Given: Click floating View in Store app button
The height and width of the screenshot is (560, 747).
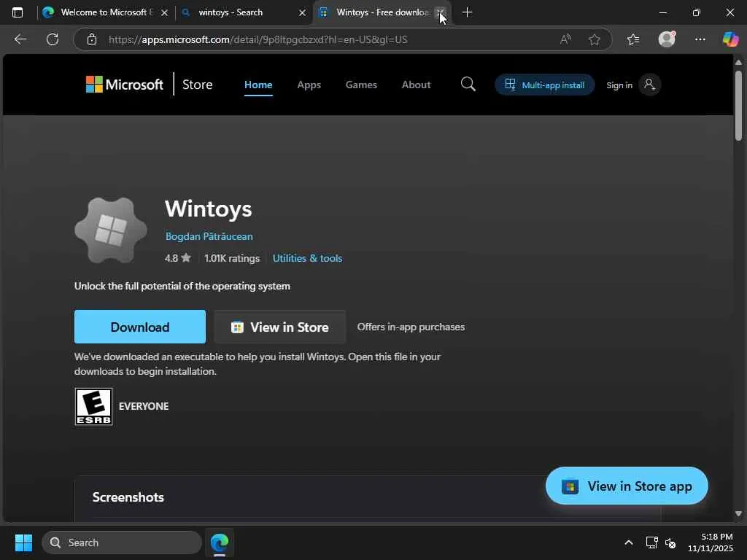Looking at the screenshot, I should coord(627,486).
